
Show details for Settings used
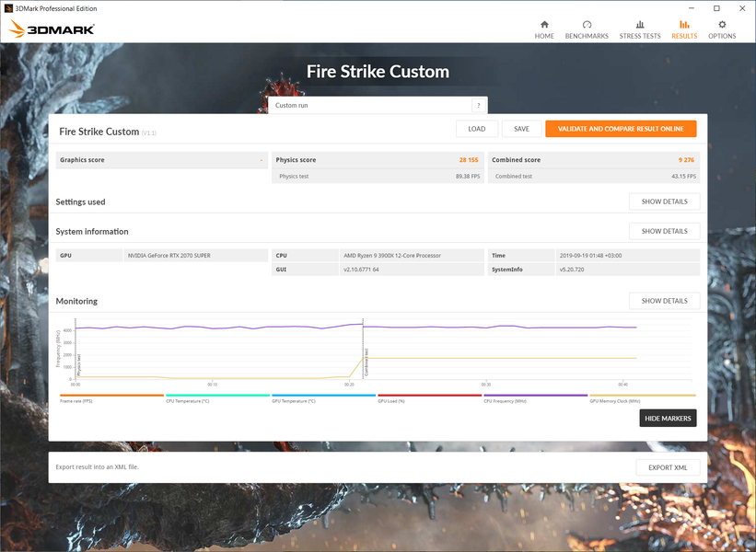pos(664,201)
